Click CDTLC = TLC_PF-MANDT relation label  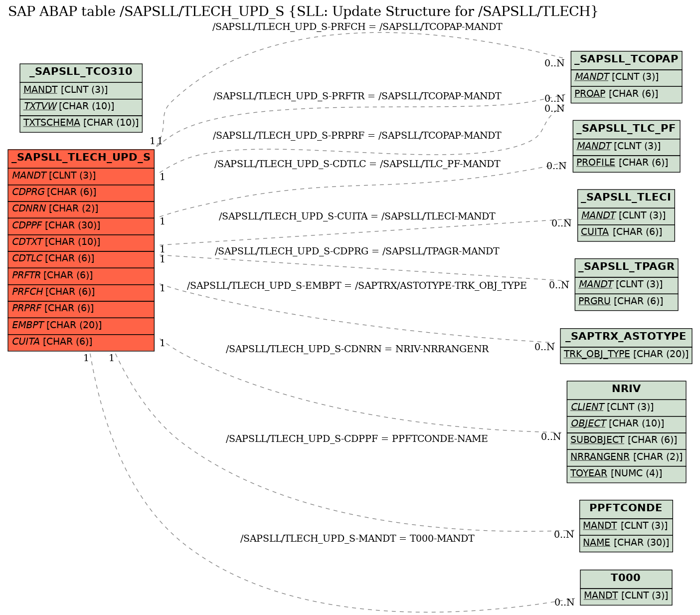coord(357,164)
